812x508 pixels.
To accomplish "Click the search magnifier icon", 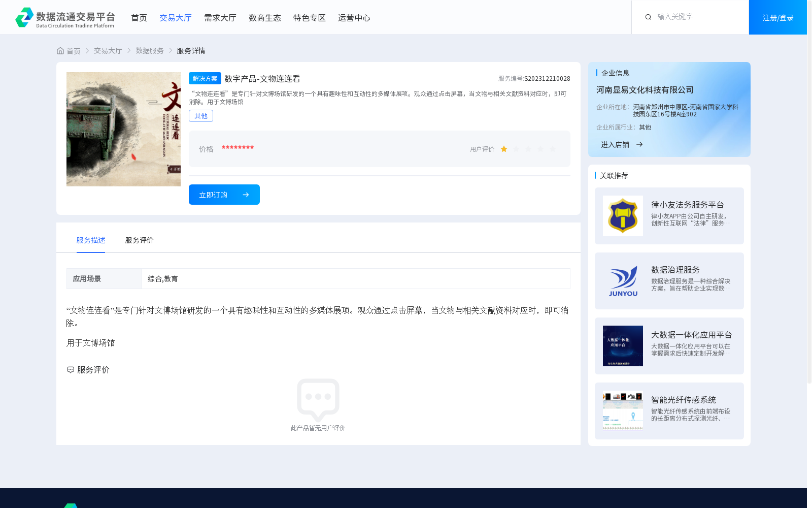I will tap(648, 17).
